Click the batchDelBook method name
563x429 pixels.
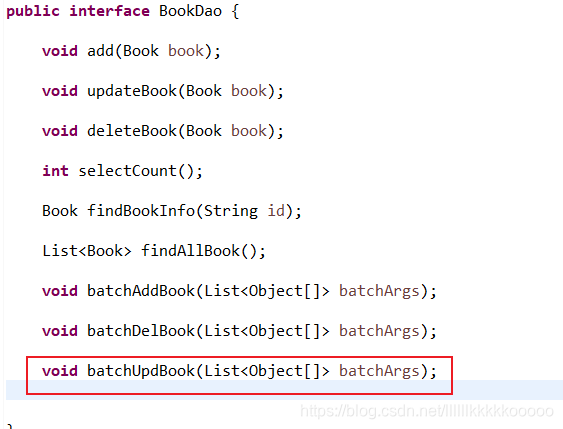point(141,331)
